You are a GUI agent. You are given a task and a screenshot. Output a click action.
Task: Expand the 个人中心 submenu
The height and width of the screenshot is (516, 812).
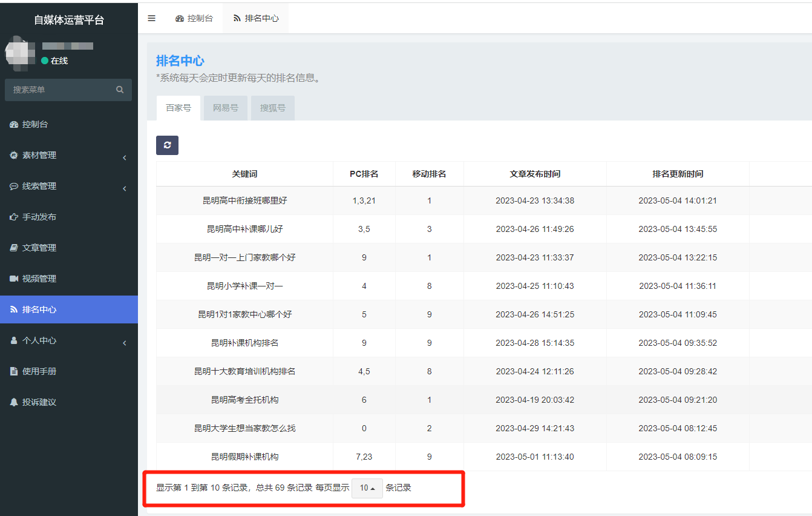point(39,340)
